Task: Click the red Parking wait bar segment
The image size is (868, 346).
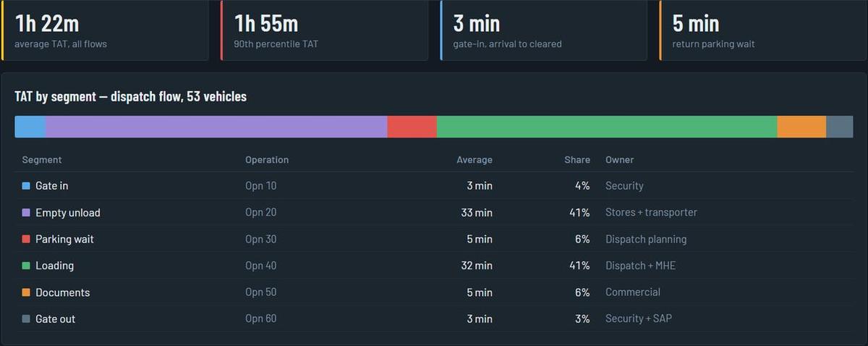Action: tap(412, 127)
